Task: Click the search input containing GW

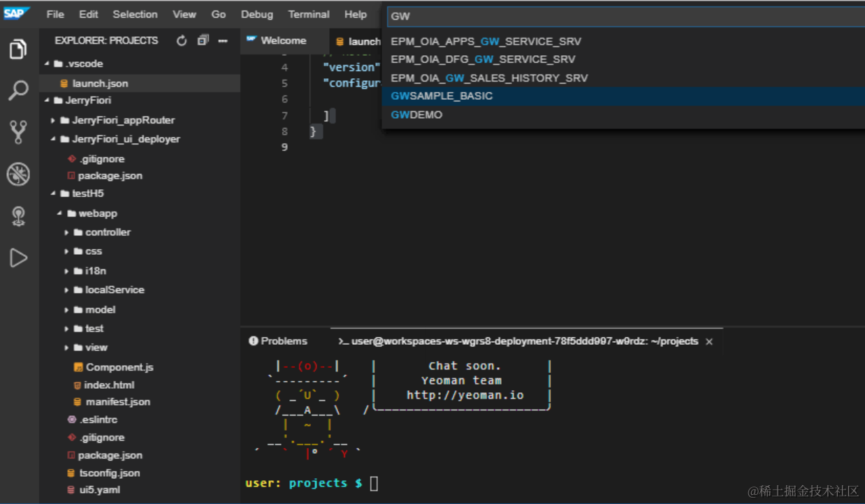Action: [622, 16]
